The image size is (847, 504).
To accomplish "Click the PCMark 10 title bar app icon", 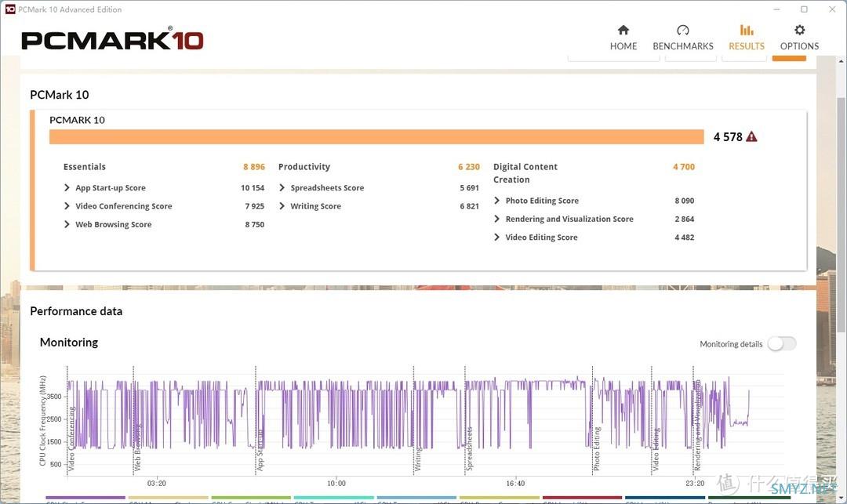I will [x=9, y=9].
